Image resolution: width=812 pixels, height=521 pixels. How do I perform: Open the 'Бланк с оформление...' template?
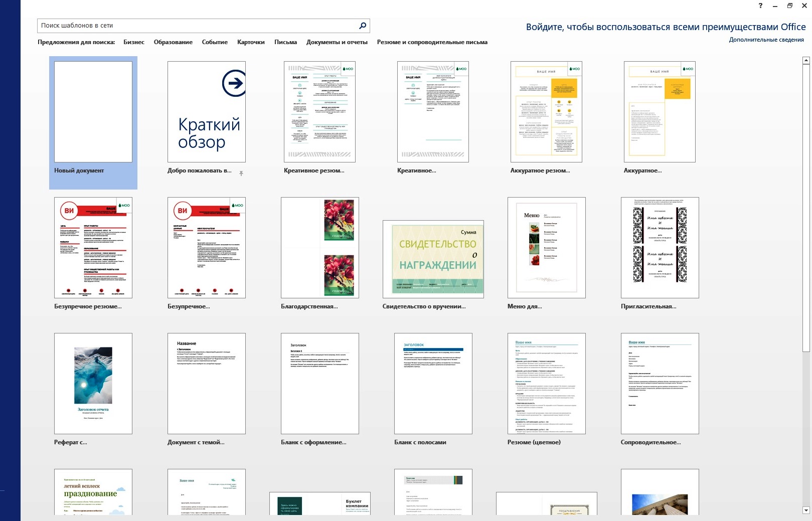coord(320,384)
